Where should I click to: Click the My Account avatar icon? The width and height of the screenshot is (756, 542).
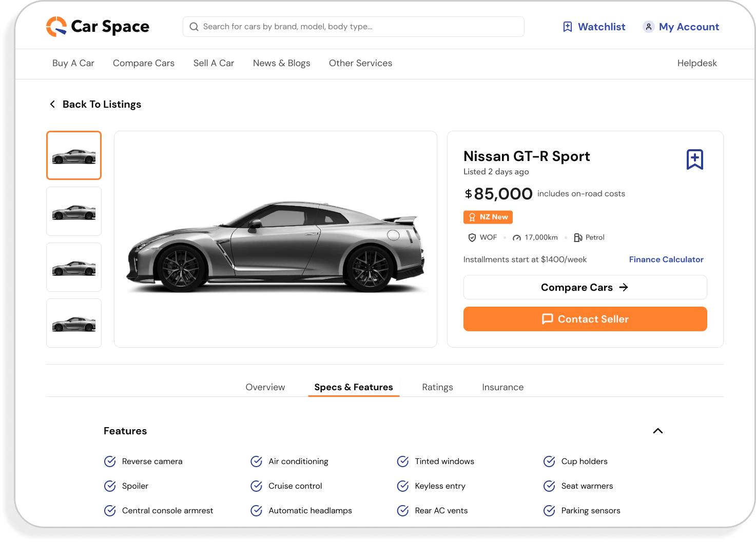coord(648,27)
